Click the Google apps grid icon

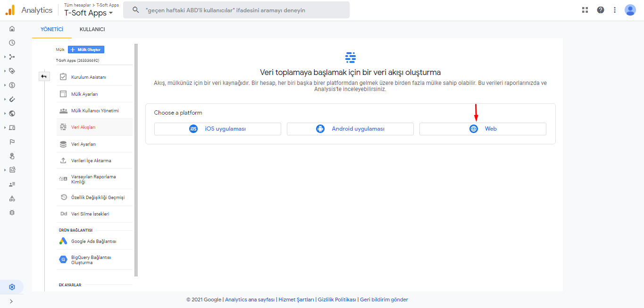tap(585, 9)
